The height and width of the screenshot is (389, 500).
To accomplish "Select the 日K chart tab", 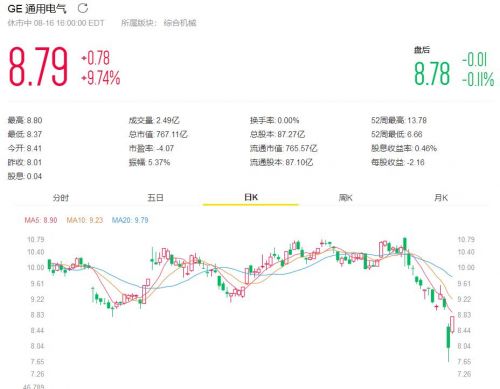I will click(x=251, y=197).
